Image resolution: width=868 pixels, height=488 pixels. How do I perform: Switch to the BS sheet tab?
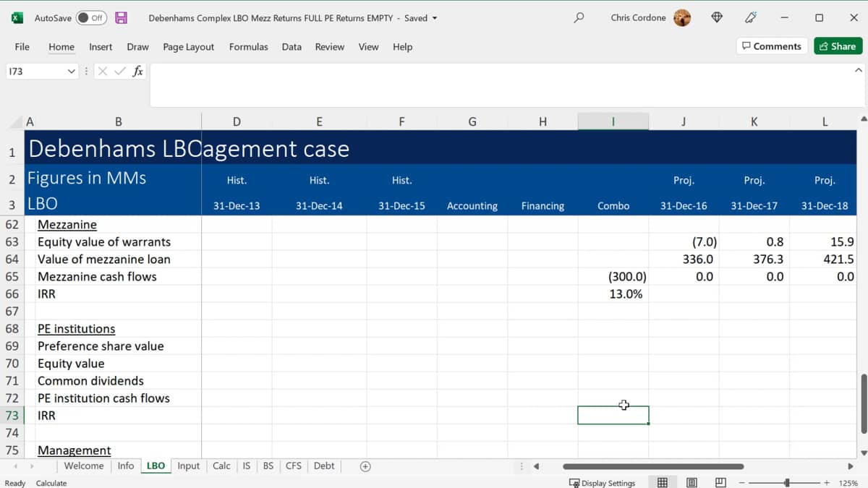tap(268, 466)
